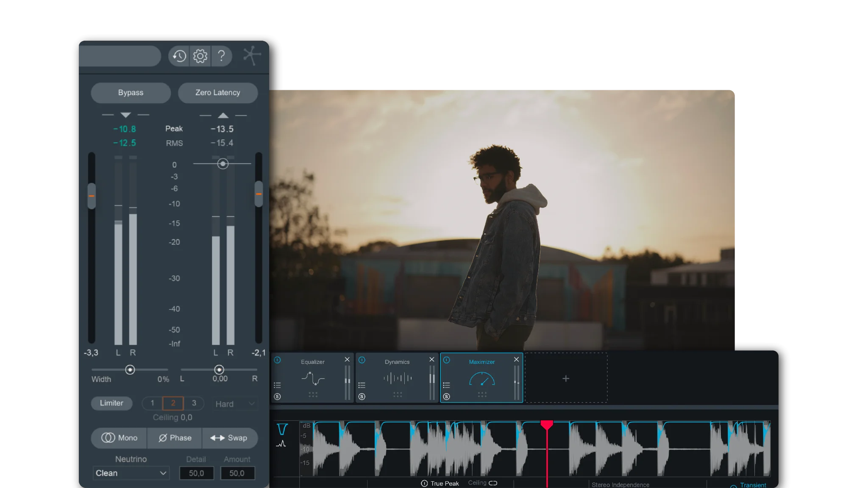Open settings via the gear icon
This screenshot has width=868, height=488.
200,56
